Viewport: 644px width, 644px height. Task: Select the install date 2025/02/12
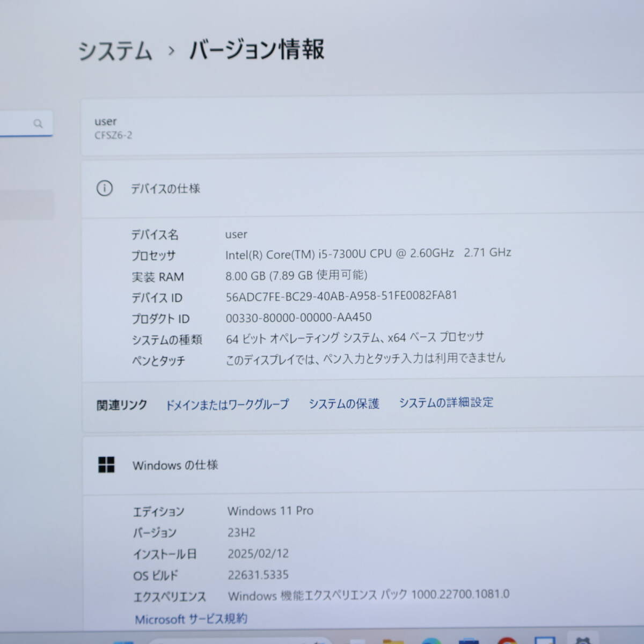pyautogui.click(x=258, y=553)
